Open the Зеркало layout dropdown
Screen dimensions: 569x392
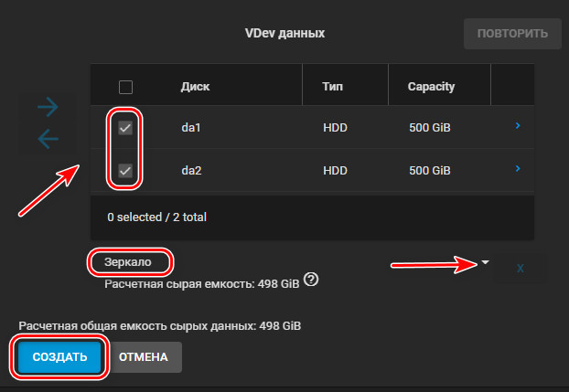[485, 262]
